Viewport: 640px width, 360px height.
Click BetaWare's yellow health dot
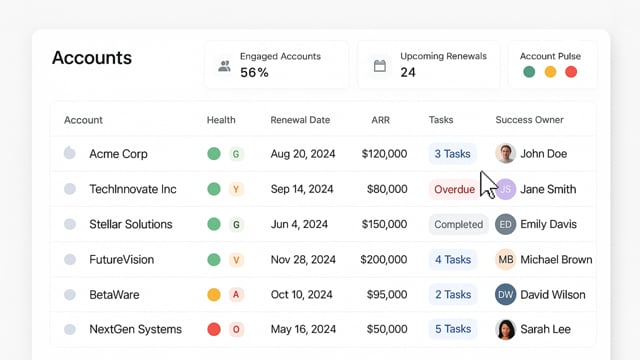click(x=214, y=295)
